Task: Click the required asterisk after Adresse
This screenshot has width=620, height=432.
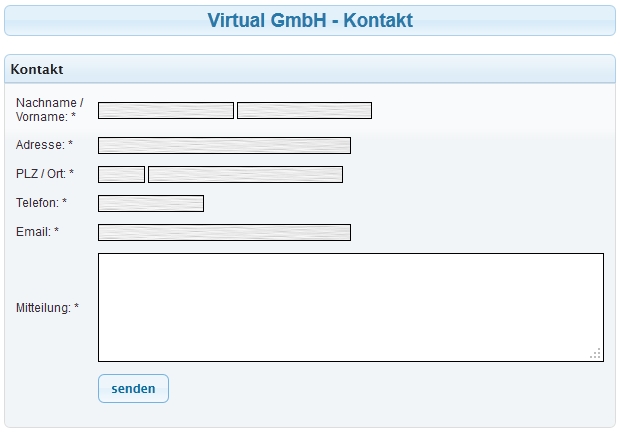Action: (x=71, y=146)
